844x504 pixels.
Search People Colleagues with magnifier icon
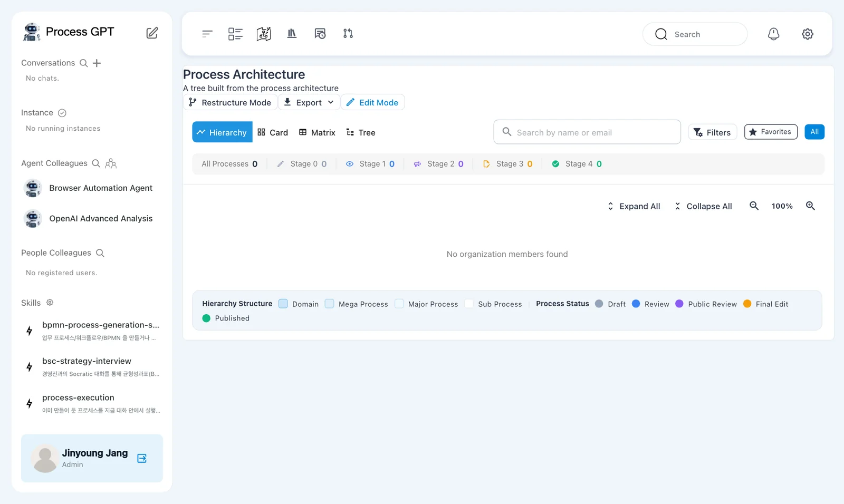point(100,253)
